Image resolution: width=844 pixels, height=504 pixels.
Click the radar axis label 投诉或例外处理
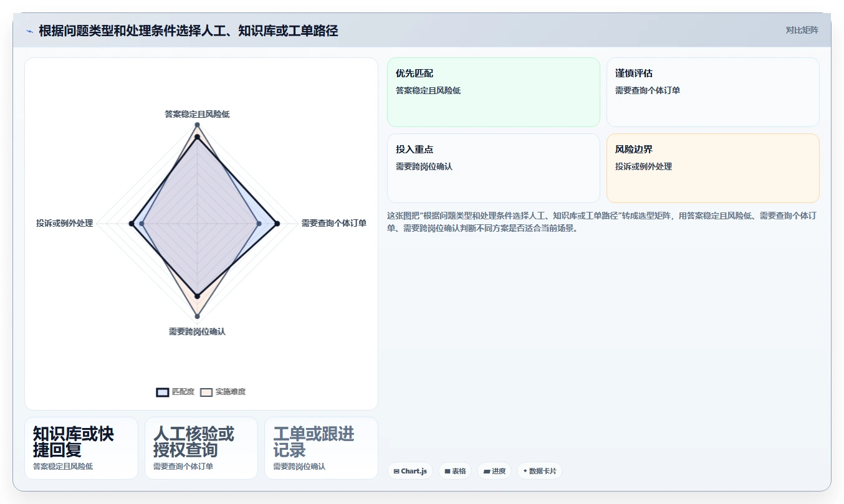tap(64, 223)
